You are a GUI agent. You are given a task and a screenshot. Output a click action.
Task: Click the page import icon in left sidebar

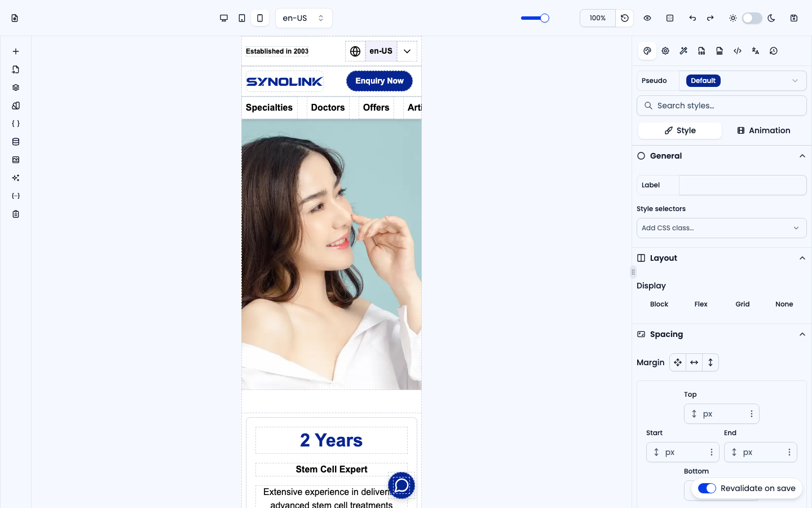click(x=16, y=69)
